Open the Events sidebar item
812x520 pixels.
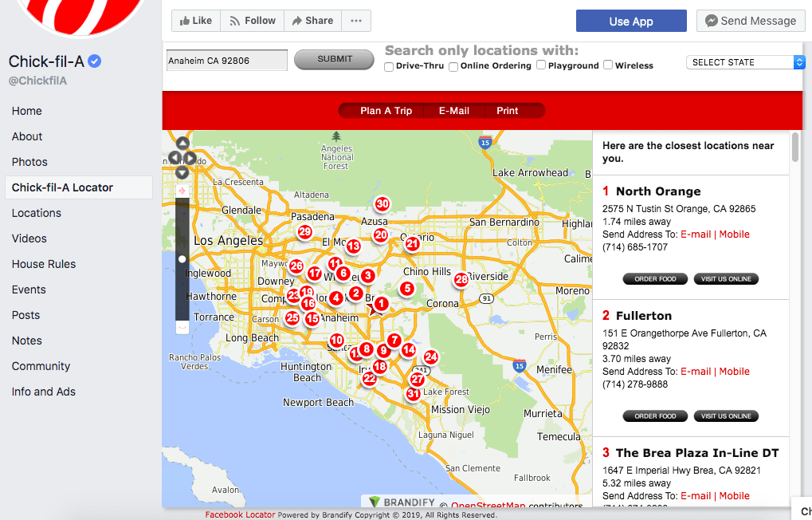click(x=29, y=290)
